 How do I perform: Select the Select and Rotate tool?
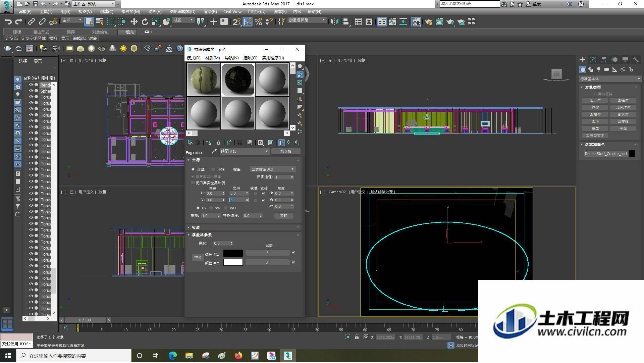click(145, 22)
